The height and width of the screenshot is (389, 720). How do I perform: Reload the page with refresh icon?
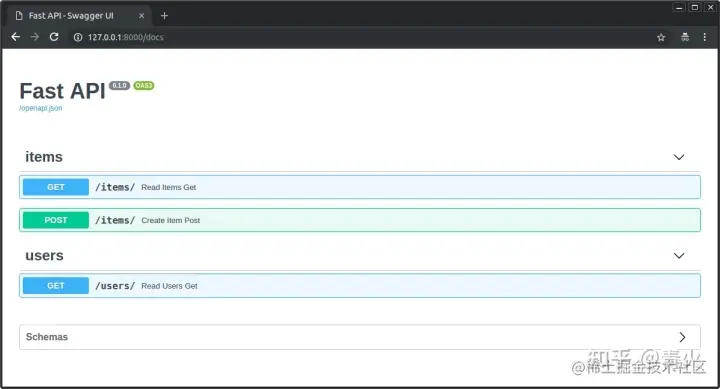[54, 37]
